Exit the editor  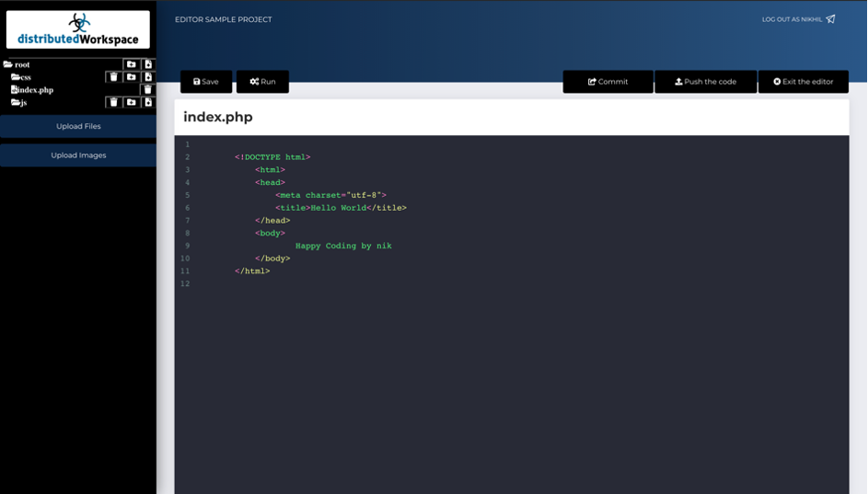pos(803,82)
